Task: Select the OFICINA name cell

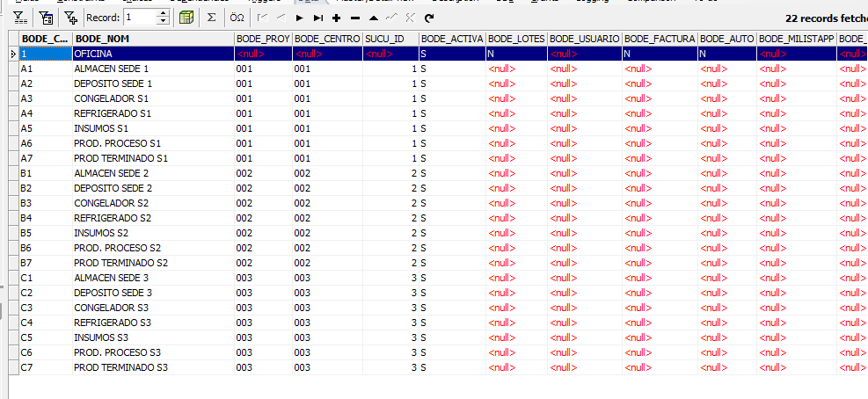Action: [x=153, y=54]
